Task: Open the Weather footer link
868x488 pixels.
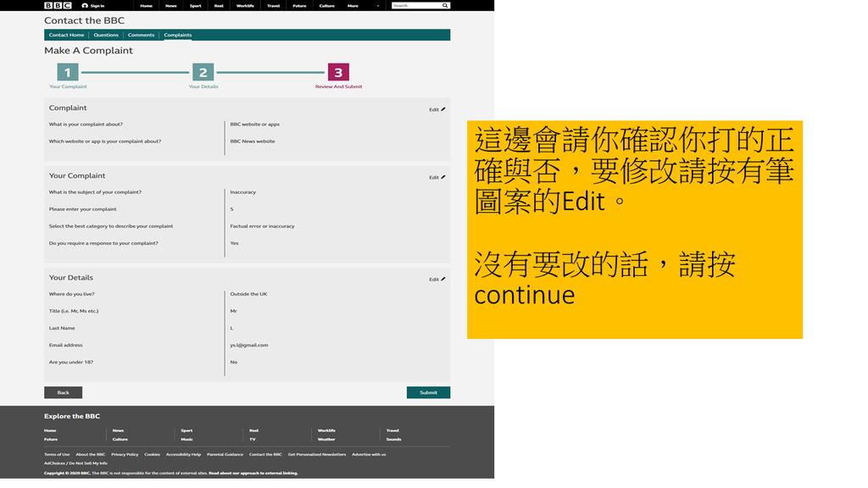Action: coord(326,440)
